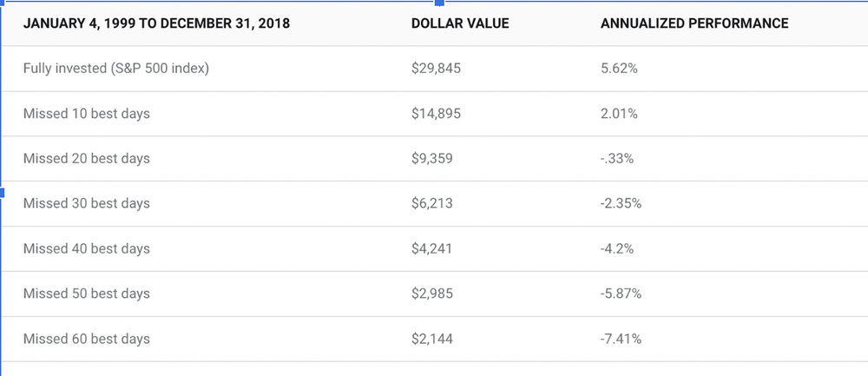Click the ANNUALIZED PERFORMANCE column header
868x376 pixels.
(x=694, y=23)
